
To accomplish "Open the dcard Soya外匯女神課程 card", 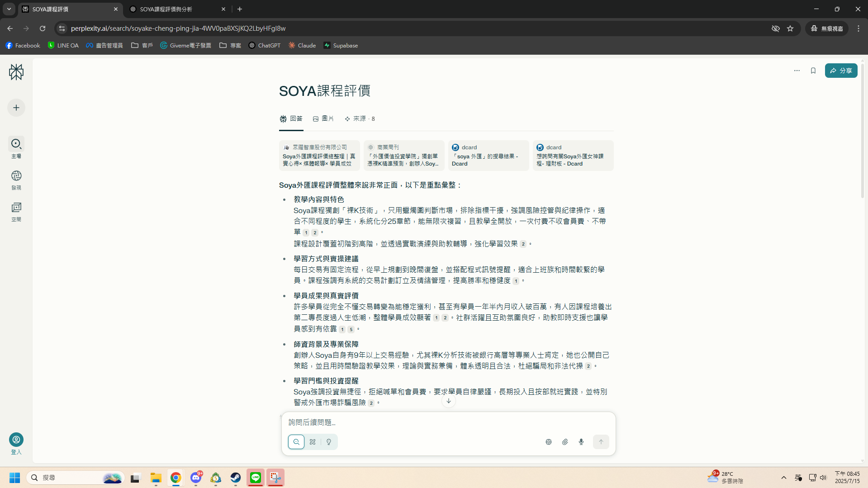I will pos(573,156).
